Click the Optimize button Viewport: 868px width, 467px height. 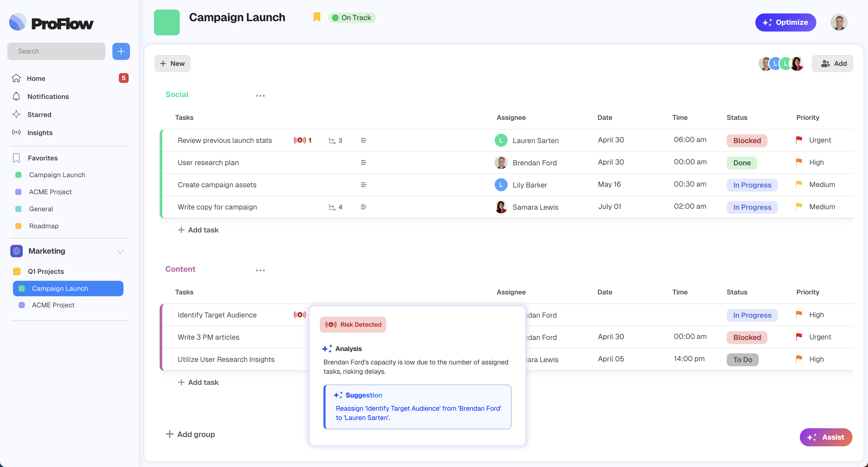(x=785, y=22)
